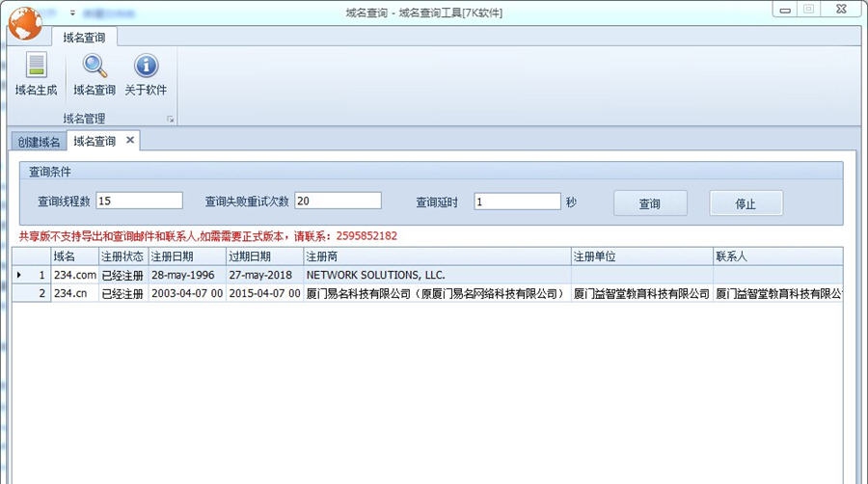
Task: Activate the 域名查询 document tab
Action: tap(95, 141)
